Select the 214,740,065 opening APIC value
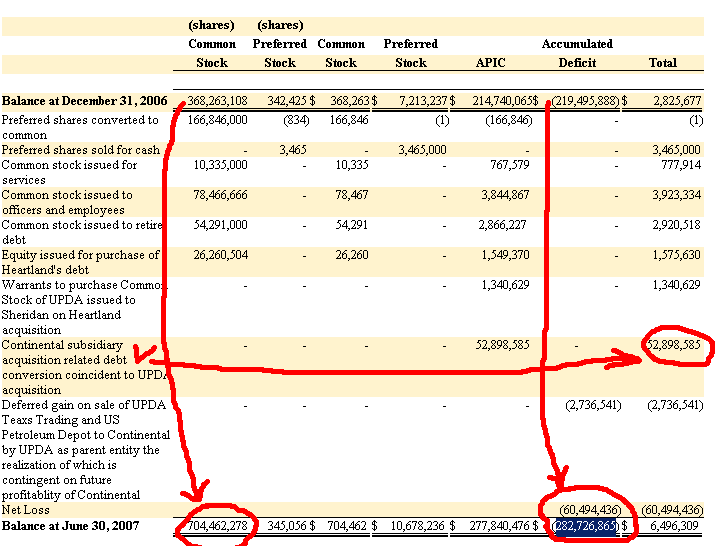Screen dimensions: 717x546 pyautogui.click(x=497, y=101)
